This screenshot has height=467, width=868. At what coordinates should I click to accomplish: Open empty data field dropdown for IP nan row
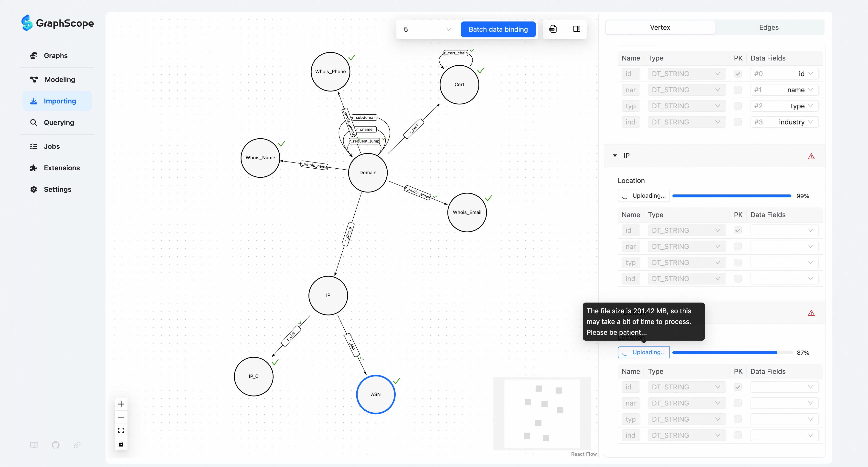(784, 246)
